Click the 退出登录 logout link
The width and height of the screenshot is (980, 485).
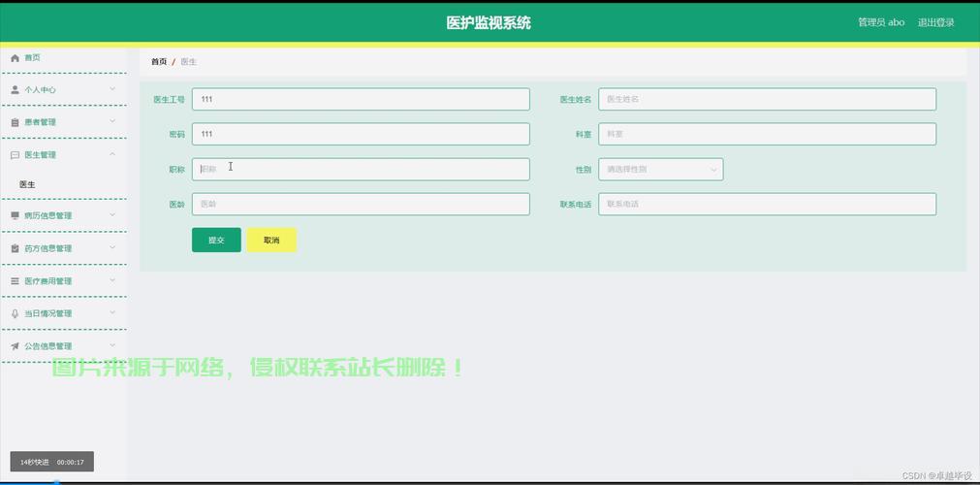pyautogui.click(x=935, y=22)
